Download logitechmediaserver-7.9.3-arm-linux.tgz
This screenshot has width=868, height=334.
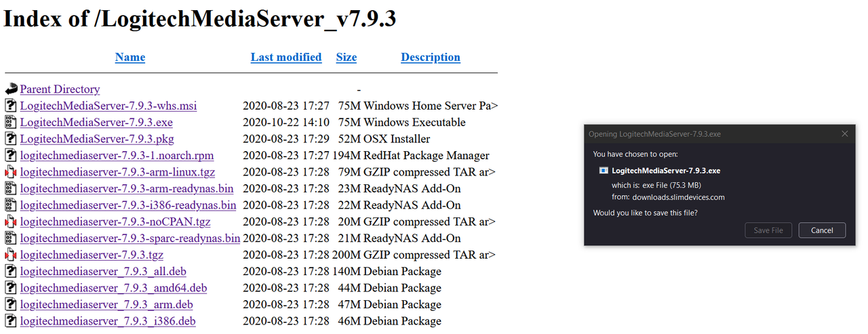[x=117, y=172]
